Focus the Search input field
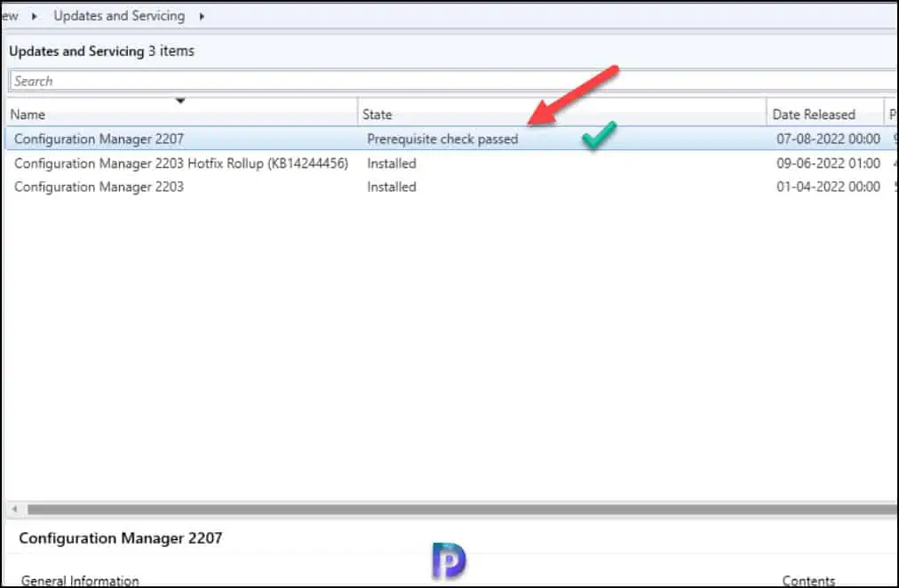This screenshot has width=899, height=588. tap(453, 81)
